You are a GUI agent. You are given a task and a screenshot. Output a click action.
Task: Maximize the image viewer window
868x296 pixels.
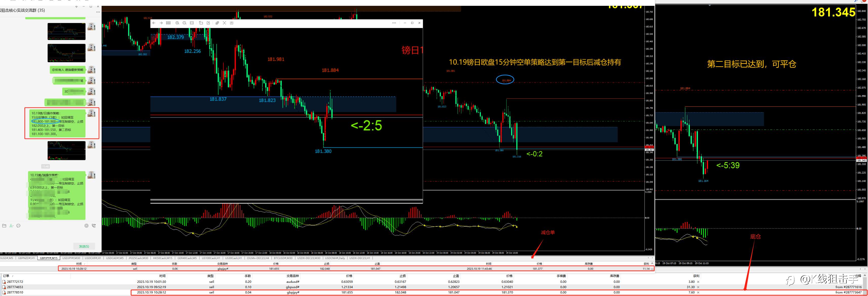click(x=412, y=23)
